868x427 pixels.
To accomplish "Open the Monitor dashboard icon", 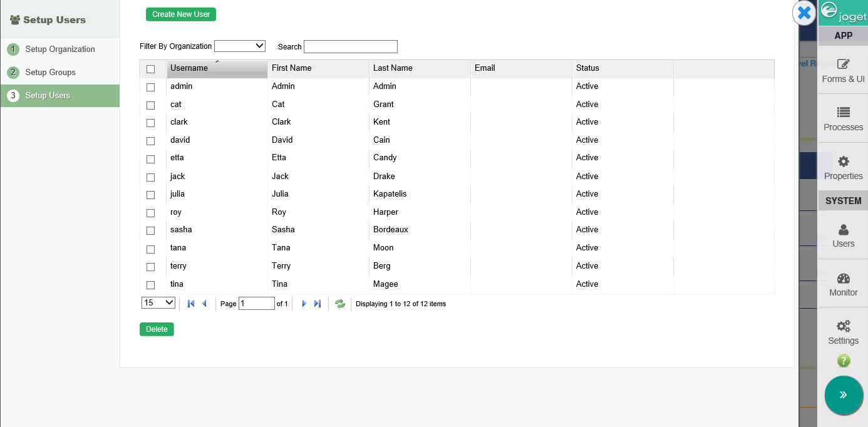I will [843, 279].
